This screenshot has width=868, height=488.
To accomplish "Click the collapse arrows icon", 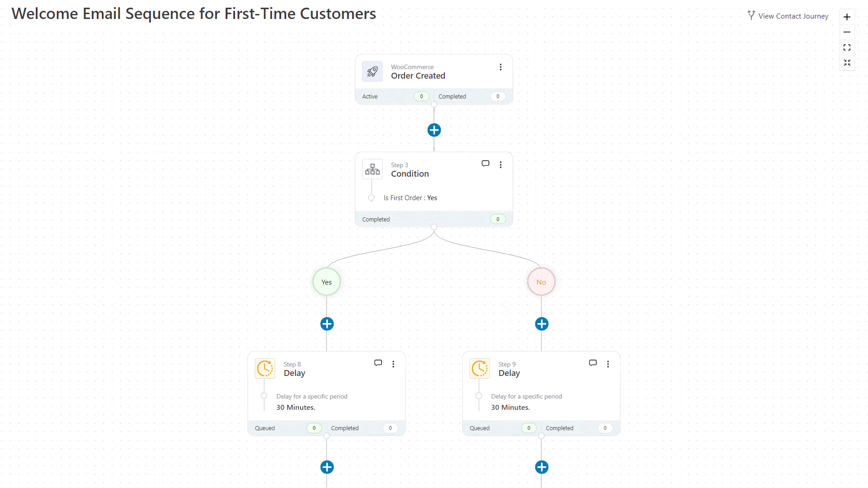I will (x=847, y=63).
